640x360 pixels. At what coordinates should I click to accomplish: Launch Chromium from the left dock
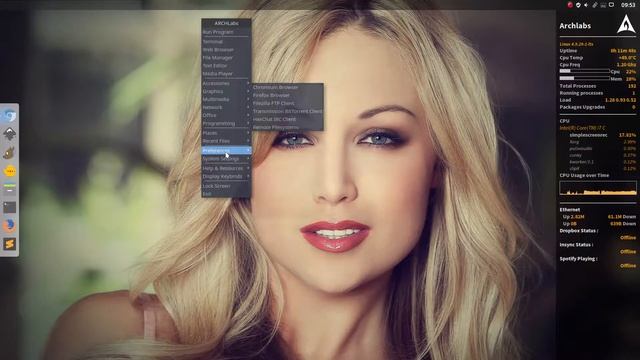click(9, 116)
